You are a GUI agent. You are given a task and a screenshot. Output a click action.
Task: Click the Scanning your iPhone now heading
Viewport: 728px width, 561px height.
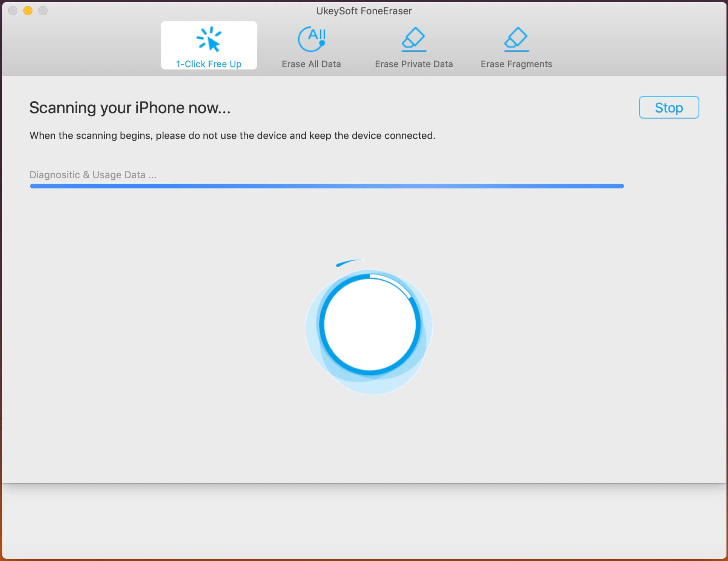(x=130, y=108)
